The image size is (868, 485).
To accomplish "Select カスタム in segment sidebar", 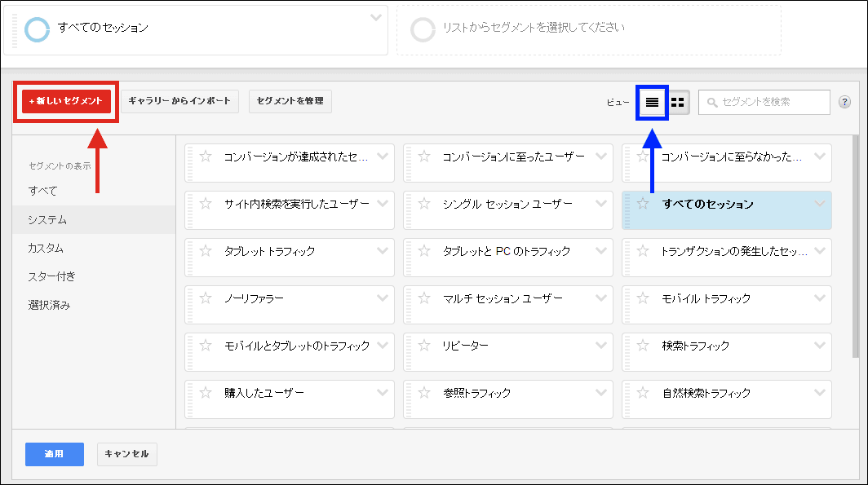I will 46,248.
